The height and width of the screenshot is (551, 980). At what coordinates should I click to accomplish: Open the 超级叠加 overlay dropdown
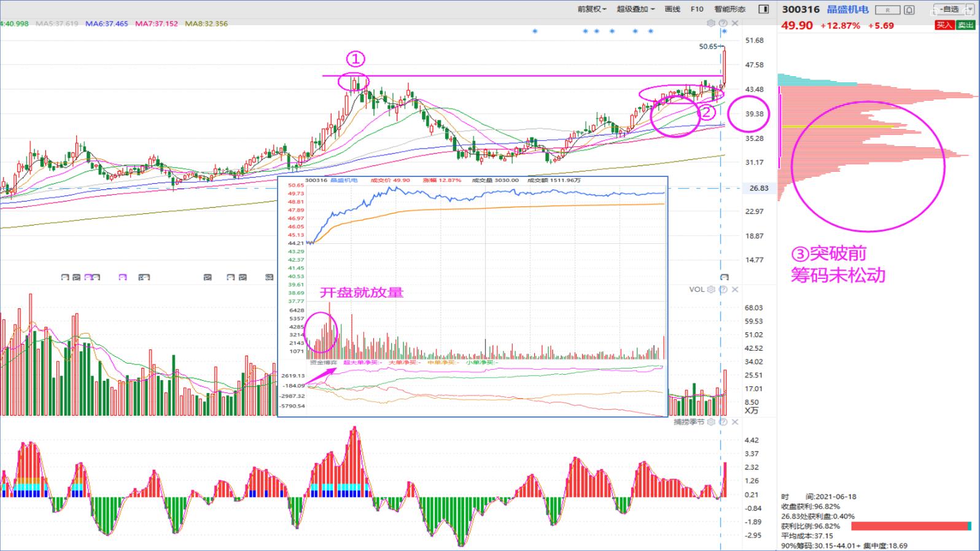[636, 9]
